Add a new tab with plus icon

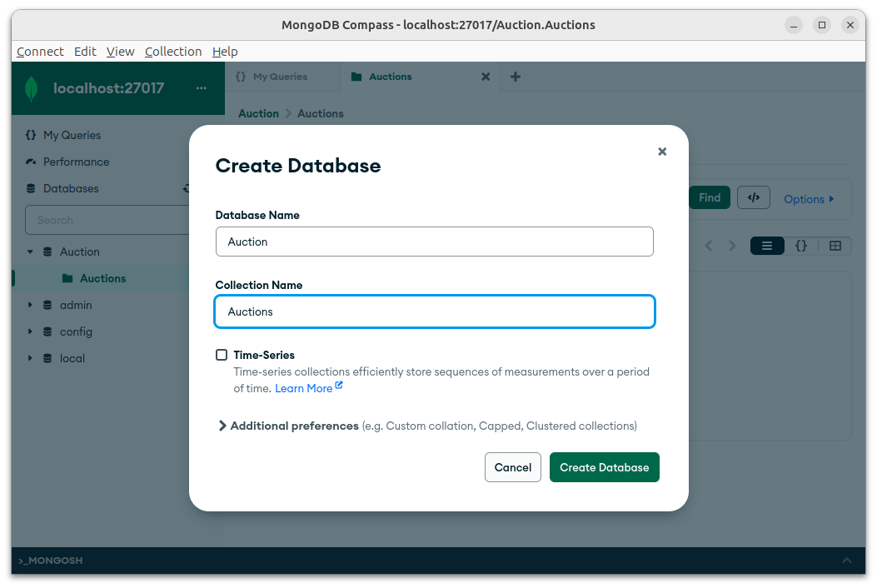pyautogui.click(x=516, y=77)
